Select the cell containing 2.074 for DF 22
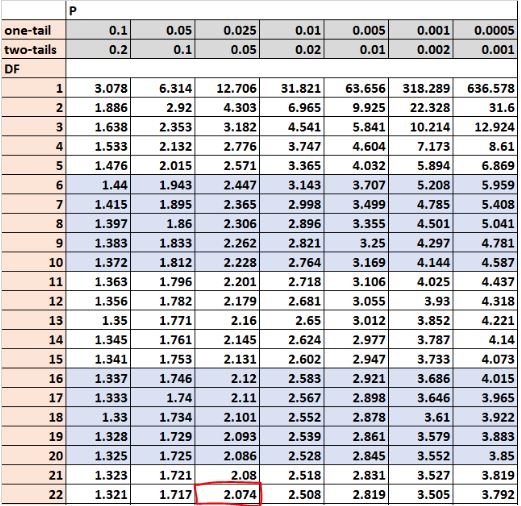521x506 pixels. pyautogui.click(x=227, y=494)
